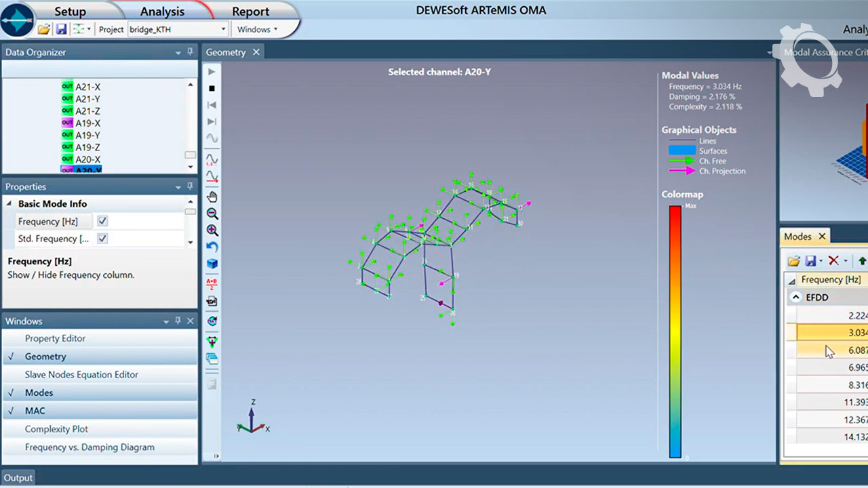Switch to the Setup tab

[x=70, y=12]
